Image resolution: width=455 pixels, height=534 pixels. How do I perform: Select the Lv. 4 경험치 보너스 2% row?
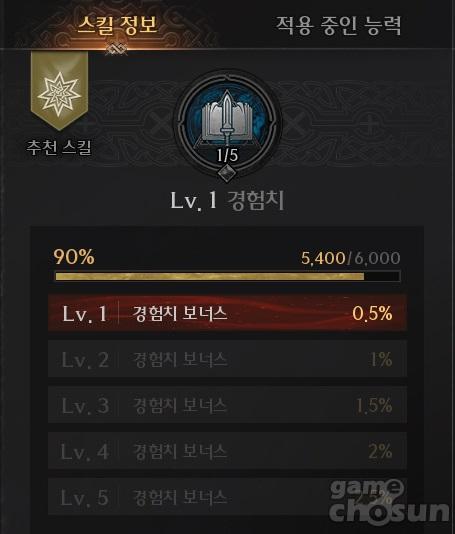[x=227, y=451]
